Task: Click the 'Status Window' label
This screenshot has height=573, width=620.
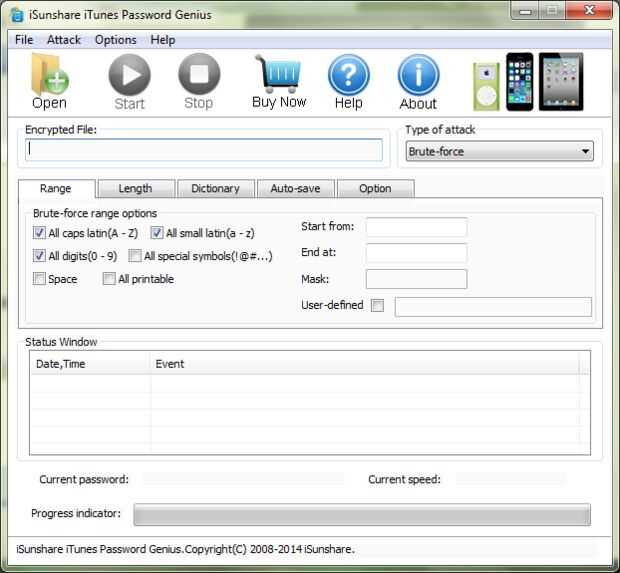Action: point(61,342)
